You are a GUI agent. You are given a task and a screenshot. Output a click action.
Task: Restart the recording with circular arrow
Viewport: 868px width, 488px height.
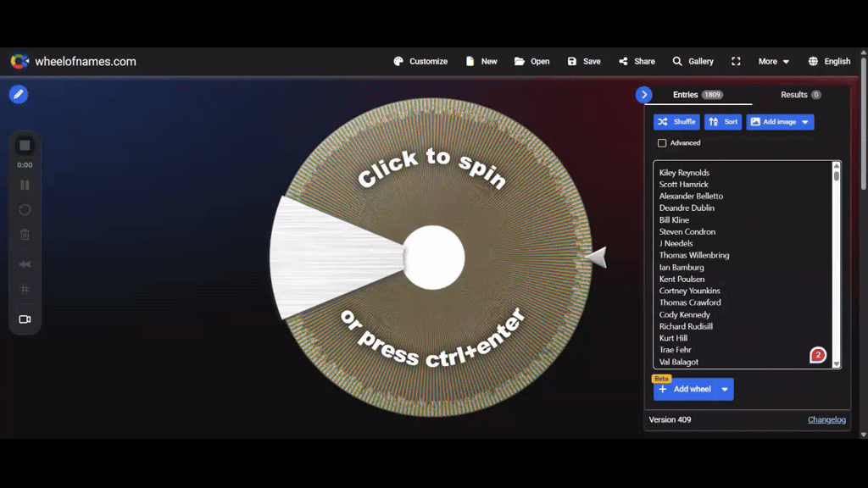pos(25,210)
